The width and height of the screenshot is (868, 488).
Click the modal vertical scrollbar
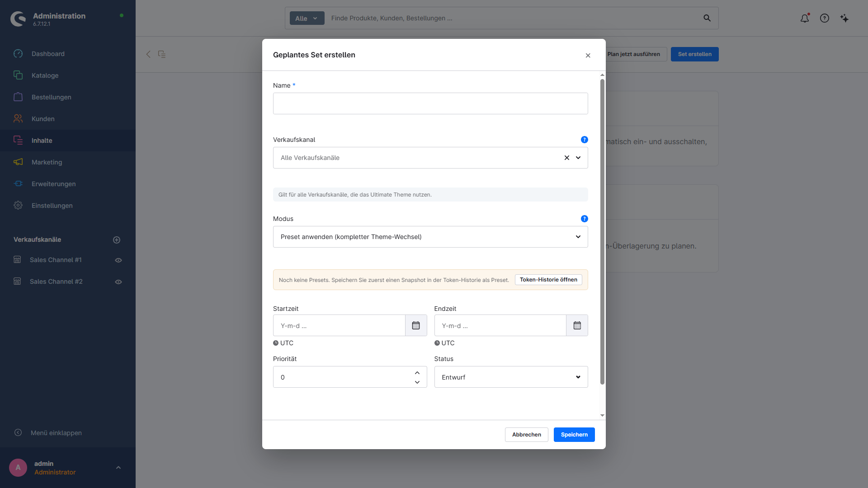[602, 232]
